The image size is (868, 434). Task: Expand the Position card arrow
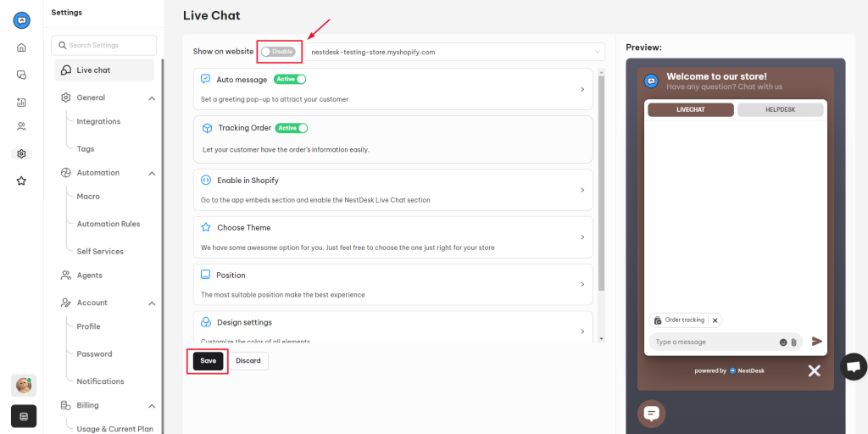click(582, 284)
